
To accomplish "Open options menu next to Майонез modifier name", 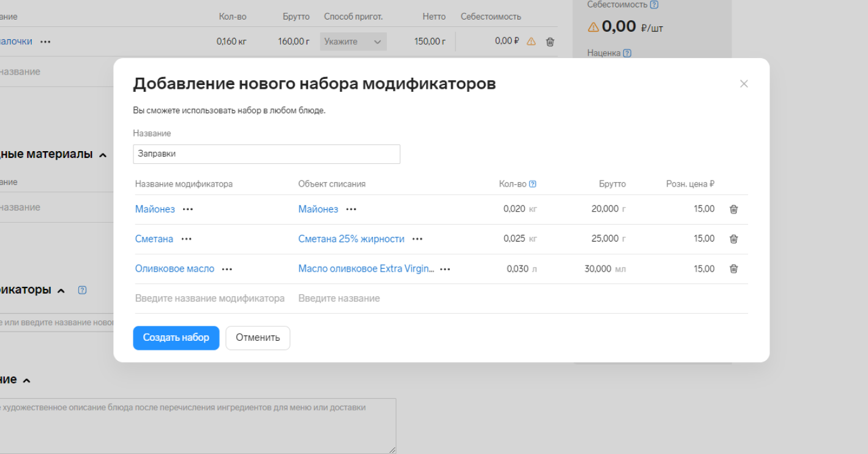I will pyautogui.click(x=188, y=209).
